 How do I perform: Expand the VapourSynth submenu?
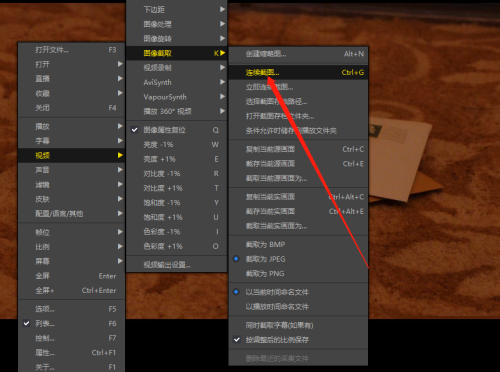[177, 97]
